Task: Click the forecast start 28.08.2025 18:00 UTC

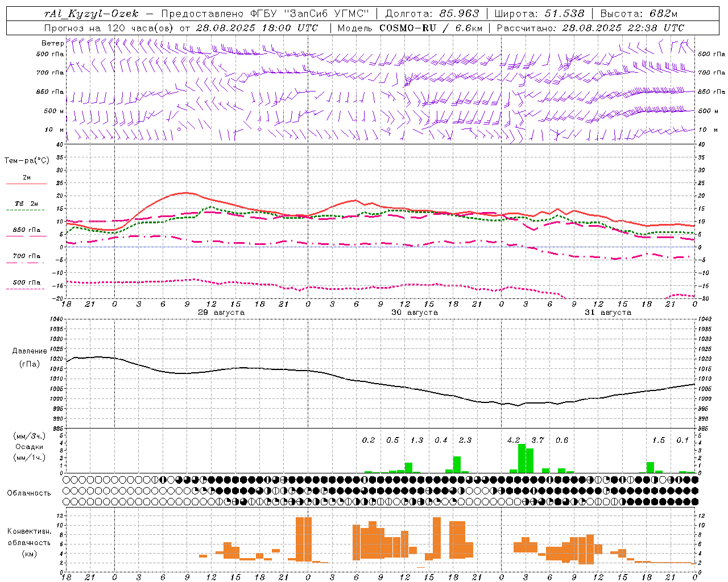Action: [x=257, y=28]
